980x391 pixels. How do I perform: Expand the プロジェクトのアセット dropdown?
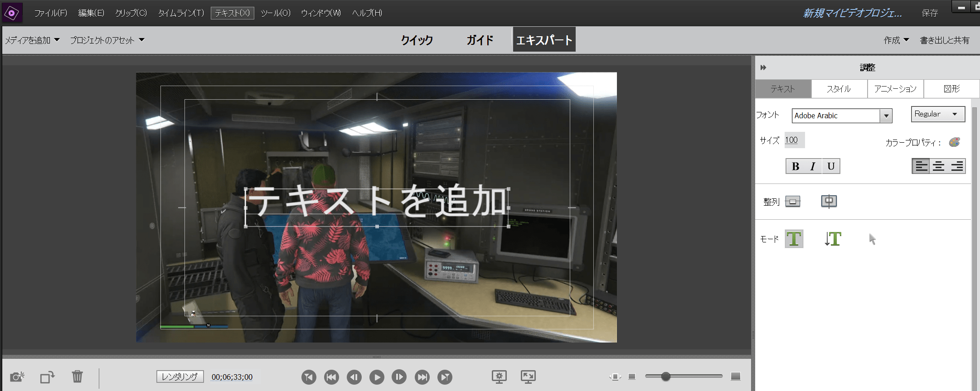tap(107, 40)
